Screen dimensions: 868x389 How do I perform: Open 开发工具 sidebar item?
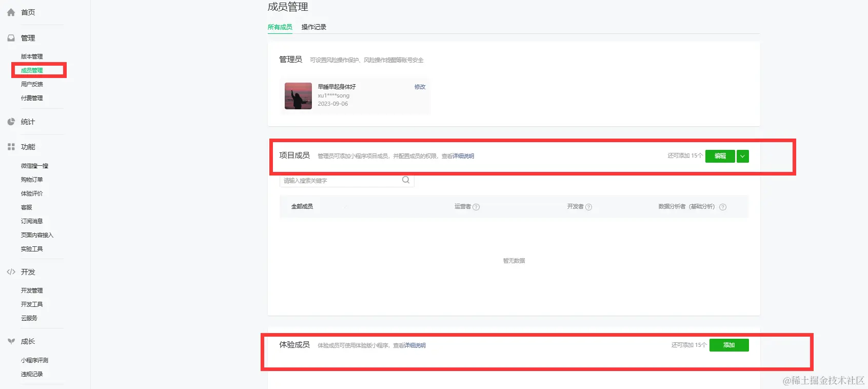click(x=32, y=304)
